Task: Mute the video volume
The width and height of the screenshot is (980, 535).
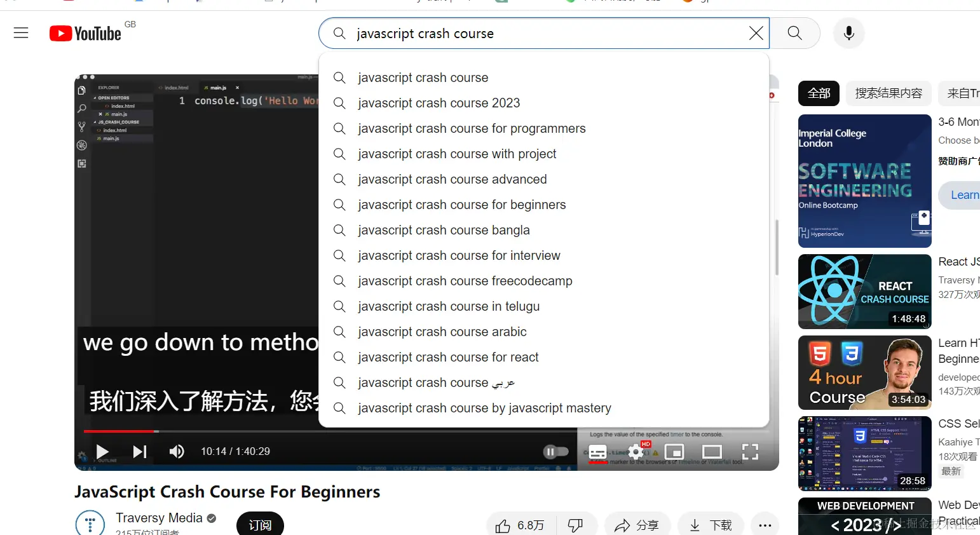Action: click(176, 451)
